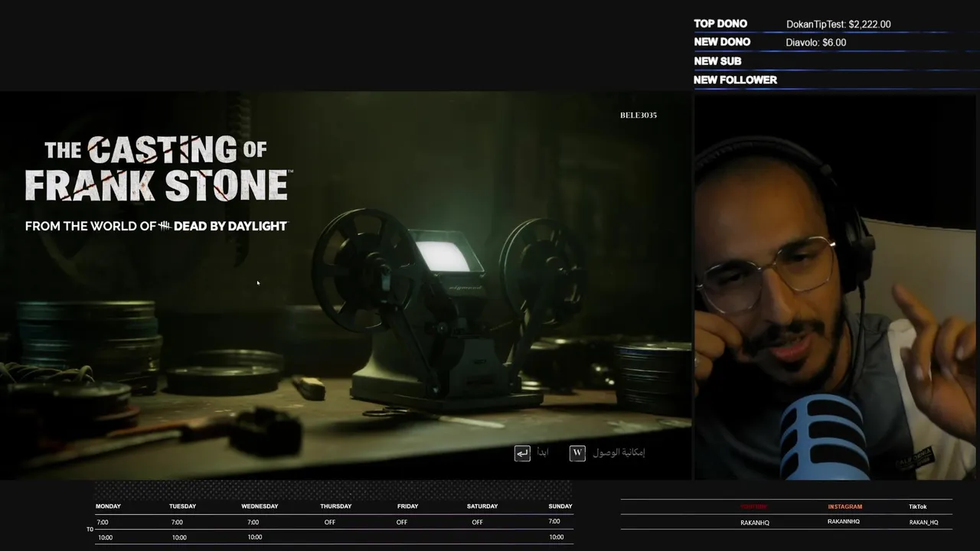This screenshot has height=551, width=980.
Task: Click Tuesday's 10:00 end time
Action: (179, 537)
